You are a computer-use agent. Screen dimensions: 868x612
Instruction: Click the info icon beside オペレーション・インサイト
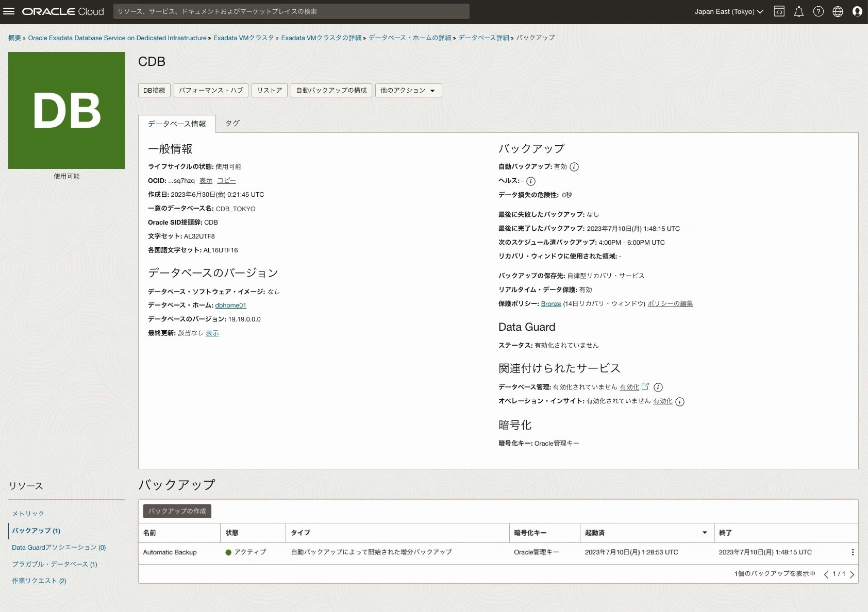[x=680, y=402]
